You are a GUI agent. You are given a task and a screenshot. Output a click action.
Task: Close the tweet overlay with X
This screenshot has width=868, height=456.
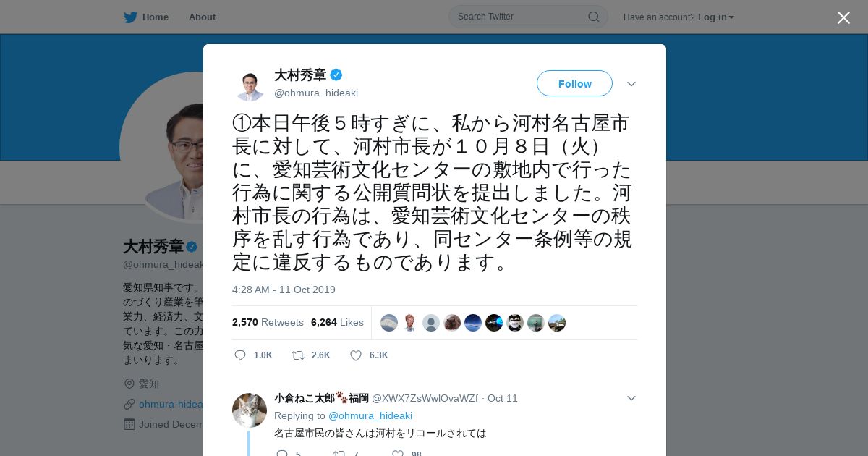[x=843, y=17]
